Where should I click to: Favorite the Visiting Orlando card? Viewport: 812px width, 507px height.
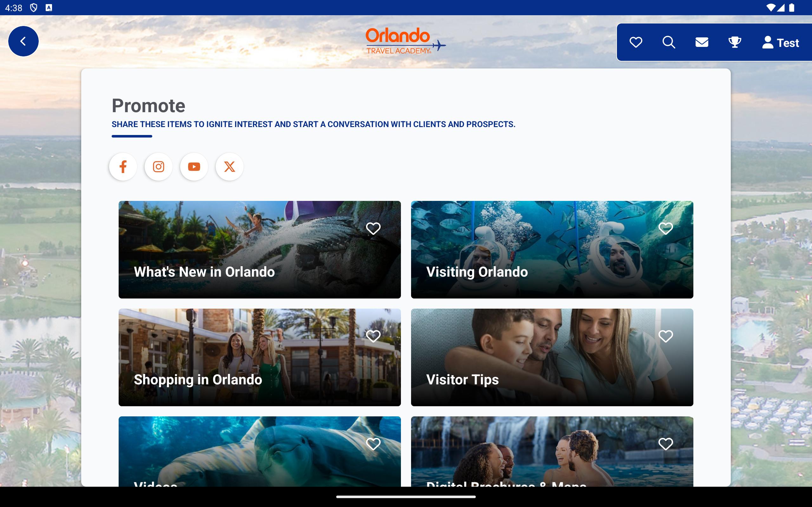(x=666, y=229)
